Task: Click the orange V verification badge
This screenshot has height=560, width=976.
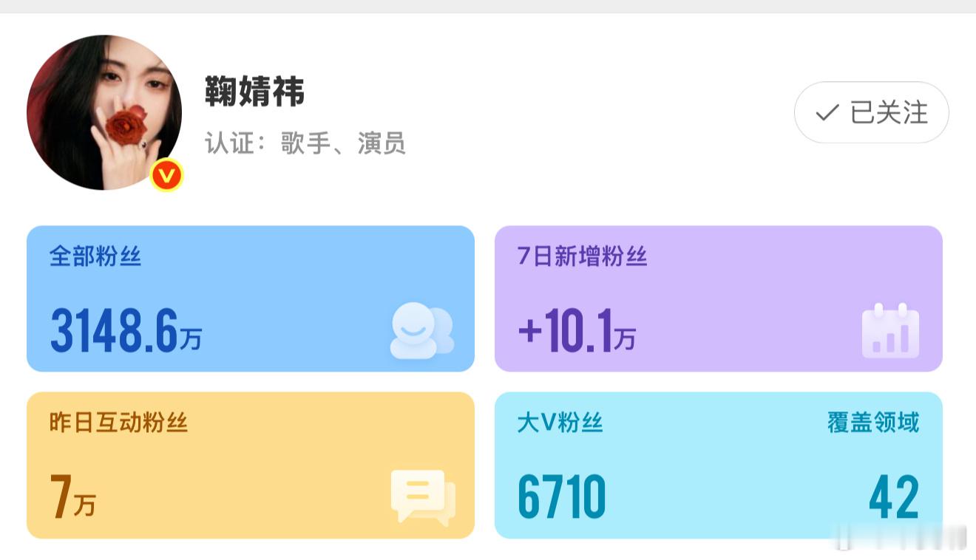Action: point(166,176)
